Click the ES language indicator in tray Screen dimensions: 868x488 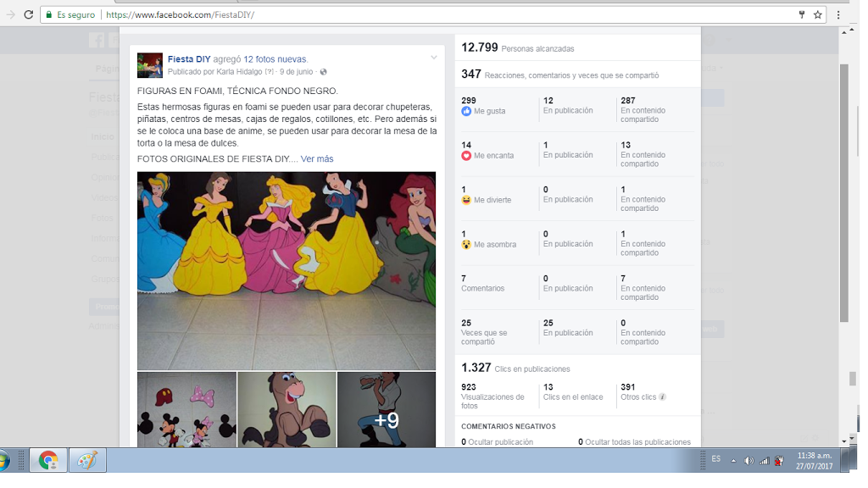tap(715, 459)
